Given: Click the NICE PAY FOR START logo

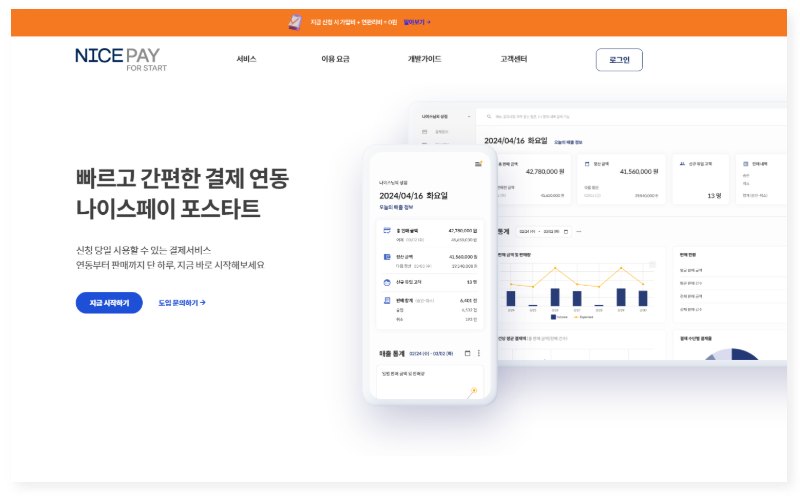Looking at the screenshot, I should (121, 59).
